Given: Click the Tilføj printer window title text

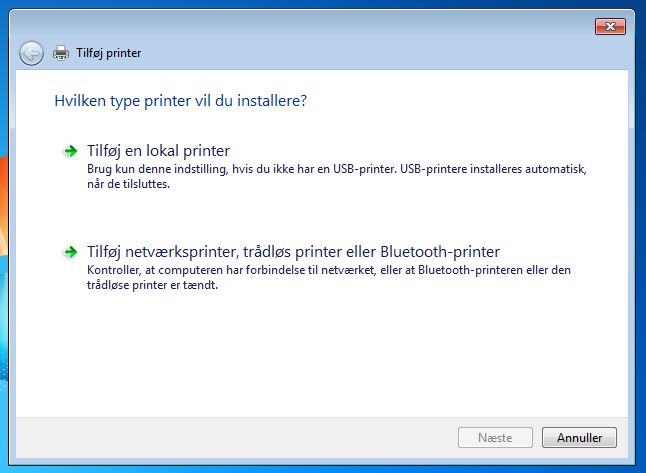Looking at the screenshot, I should pyautogui.click(x=109, y=53).
